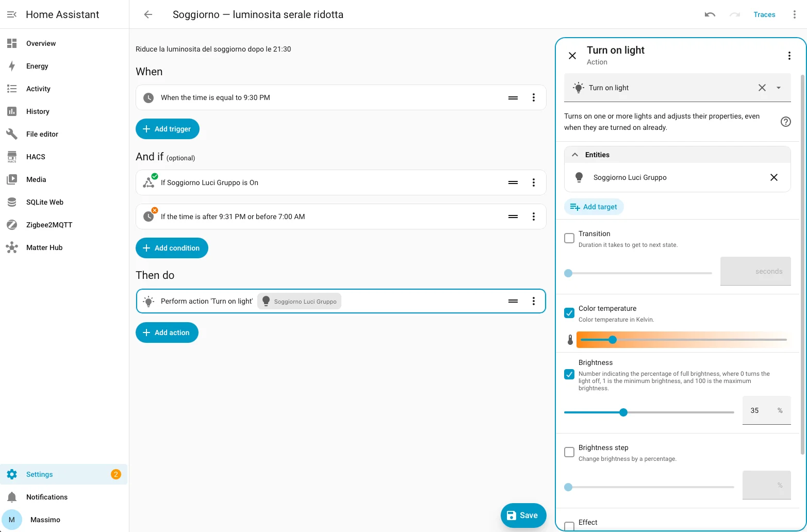Screen dimensions: 807x532
Task: Grab reorder handle of time trigger
Action: pos(513,97)
